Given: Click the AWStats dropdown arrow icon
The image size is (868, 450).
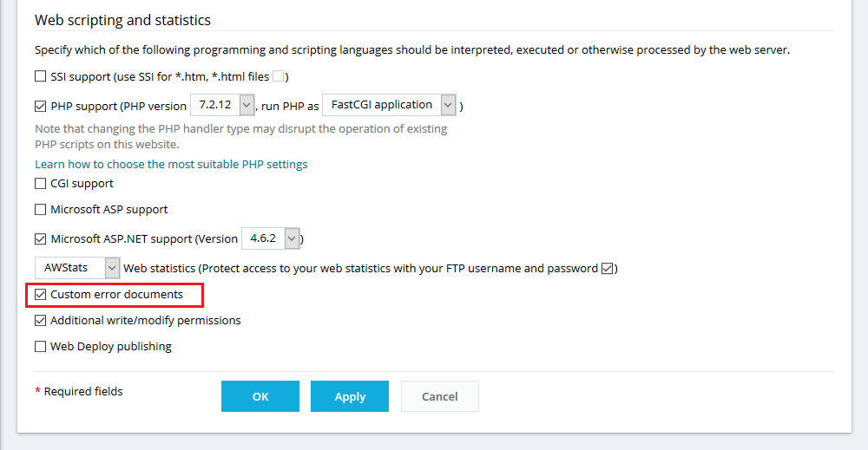Looking at the screenshot, I should 112,268.
